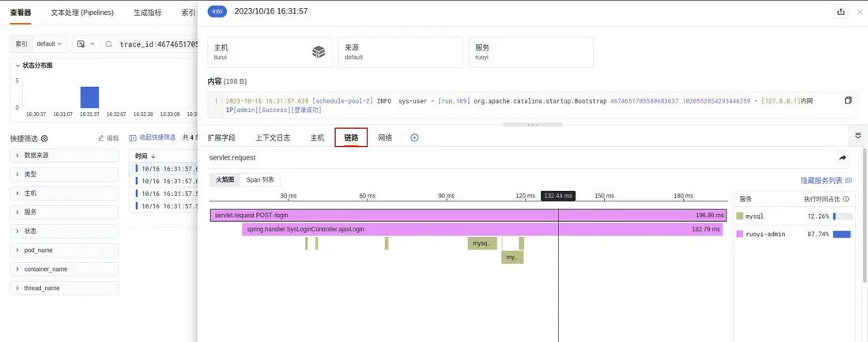Click the mysq.. span bar
The image size is (868, 342).
coord(483,243)
